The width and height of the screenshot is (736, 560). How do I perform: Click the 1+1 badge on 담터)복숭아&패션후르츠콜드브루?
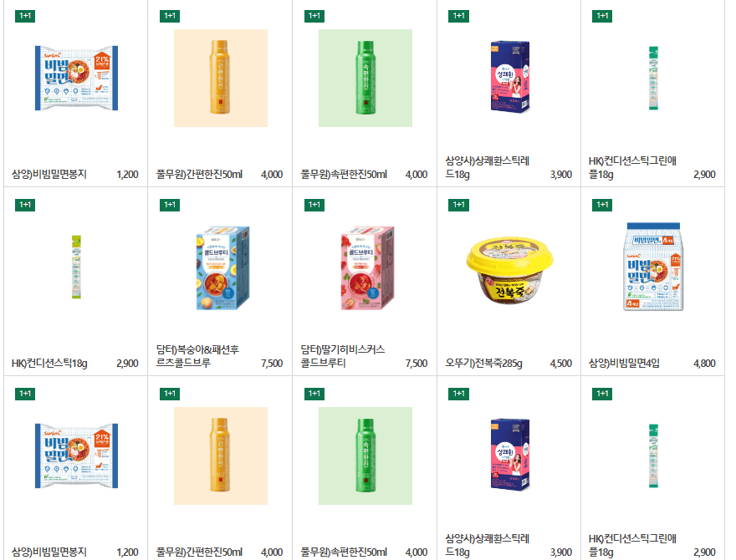pyautogui.click(x=170, y=205)
